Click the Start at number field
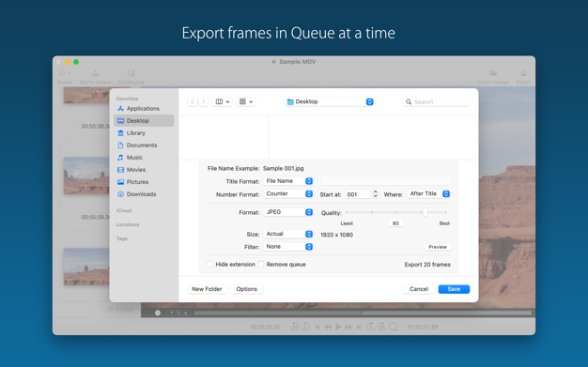 coord(358,194)
